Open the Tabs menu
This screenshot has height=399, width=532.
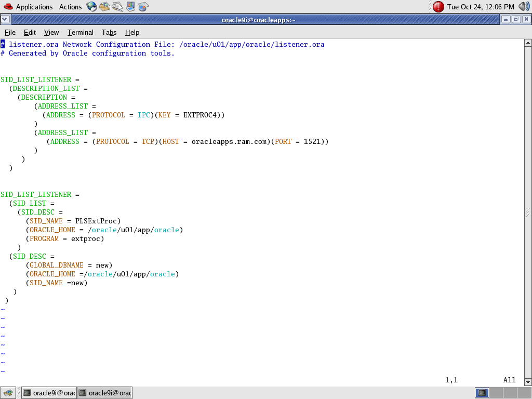[x=109, y=32]
